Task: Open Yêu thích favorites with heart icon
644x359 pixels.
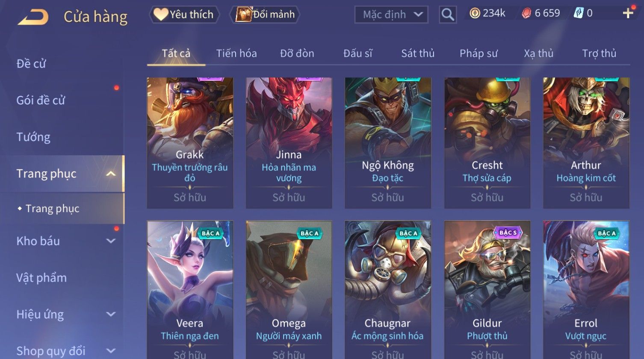Action: click(184, 15)
